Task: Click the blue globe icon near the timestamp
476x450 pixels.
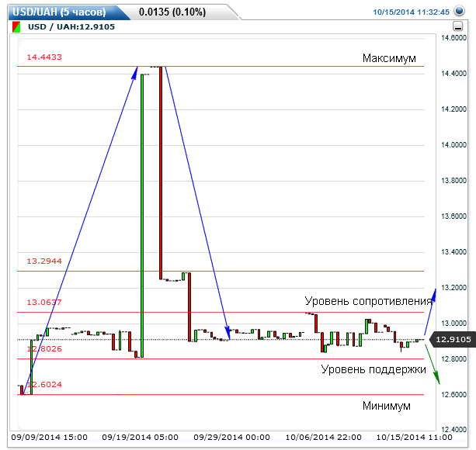Action: click(x=459, y=11)
